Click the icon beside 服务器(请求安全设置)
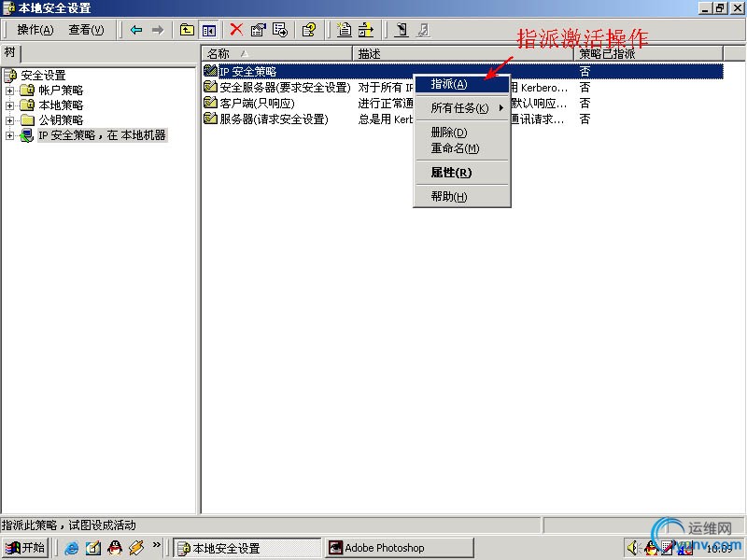The width and height of the screenshot is (747, 560). [x=210, y=119]
